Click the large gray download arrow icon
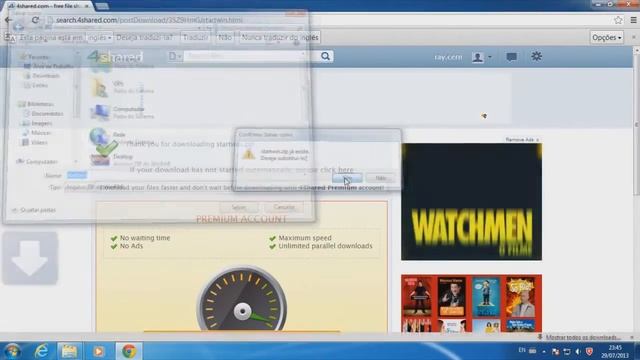This screenshot has width=640, height=360. click(30, 258)
